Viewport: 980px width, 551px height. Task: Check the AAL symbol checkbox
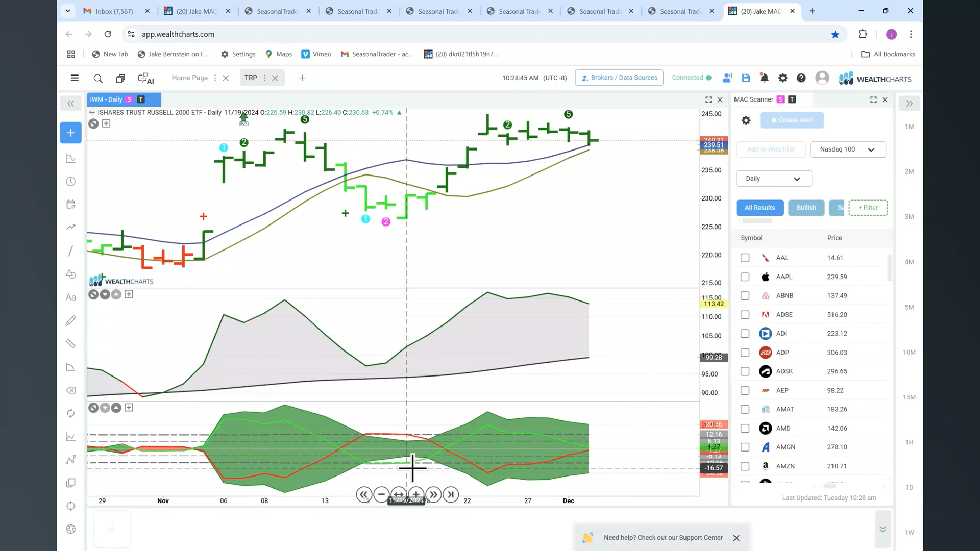(745, 258)
